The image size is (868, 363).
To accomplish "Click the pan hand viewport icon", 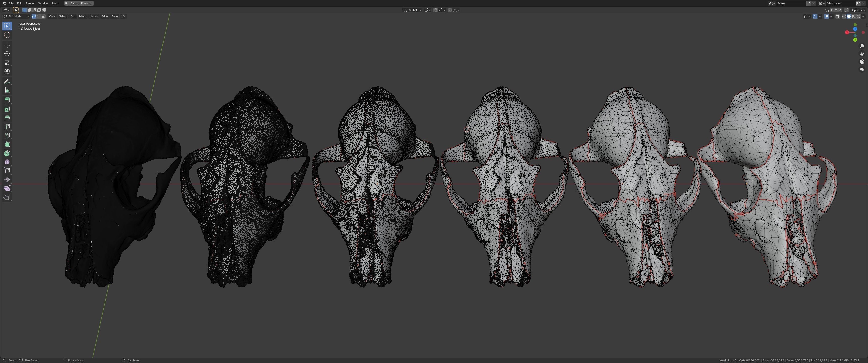I will pos(862,54).
